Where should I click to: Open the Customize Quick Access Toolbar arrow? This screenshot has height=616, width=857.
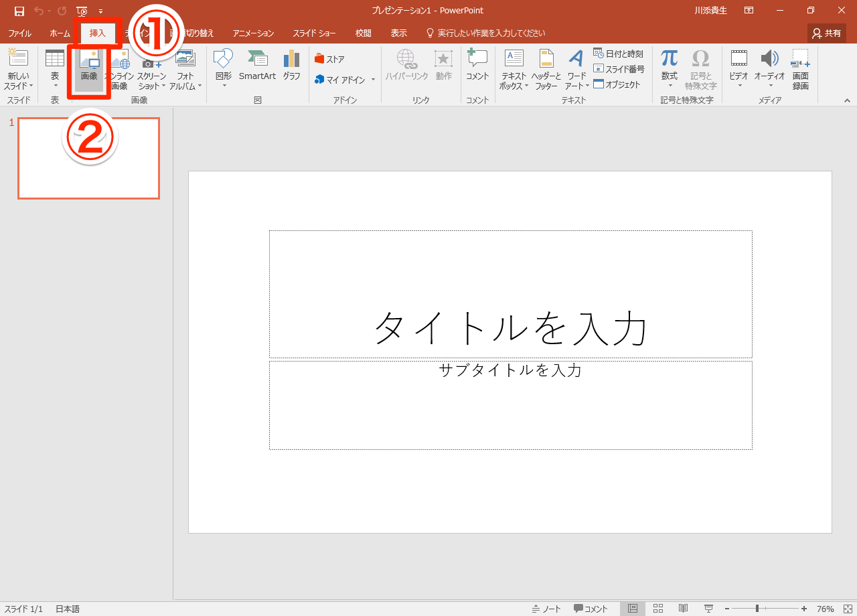(x=100, y=11)
